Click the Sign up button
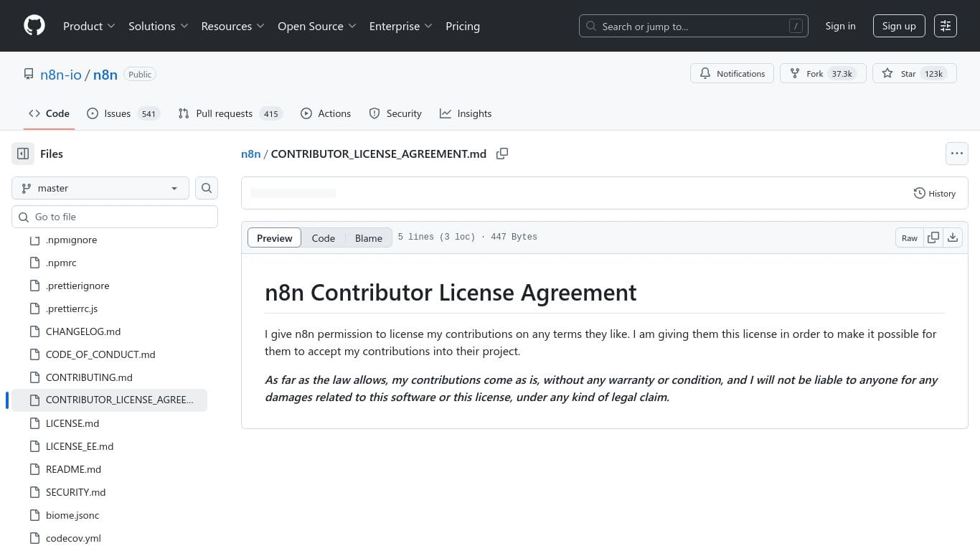980x551 pixels. [899, 26]
